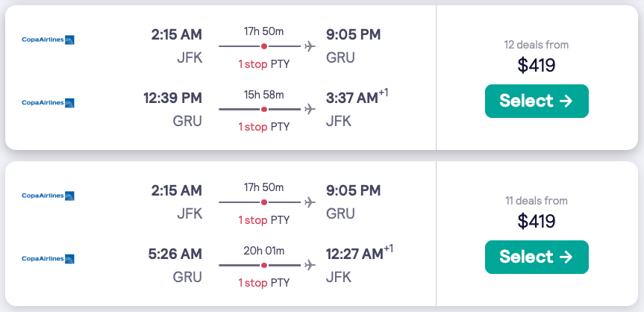The height and width of the screenshot is (312, 644).
Task: Click red stop dot on 15h 58m route
Action: click(x=264, y=109)
